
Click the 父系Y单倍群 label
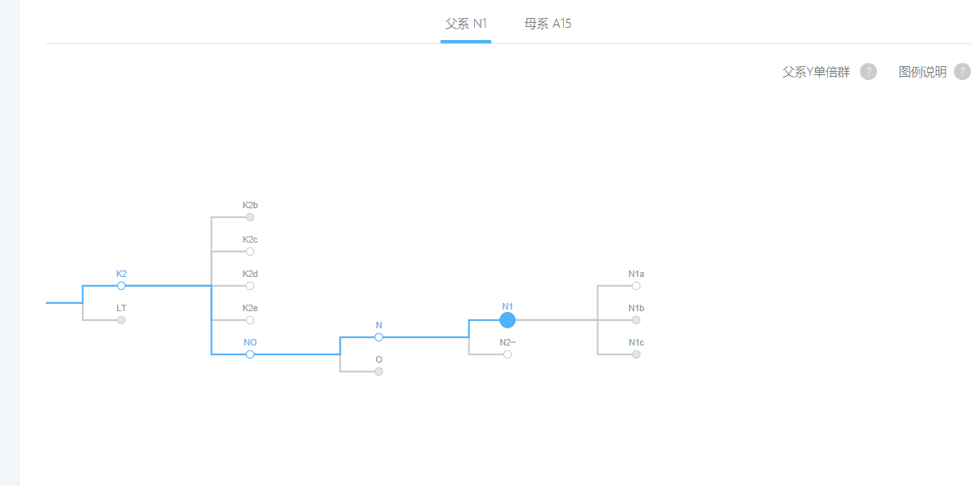point(816,72)
